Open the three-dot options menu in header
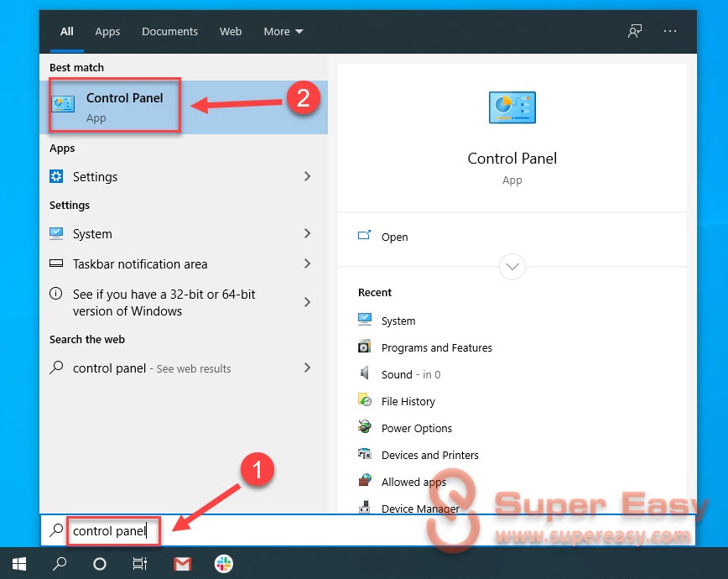728x579 pixels. click(670, 31)
